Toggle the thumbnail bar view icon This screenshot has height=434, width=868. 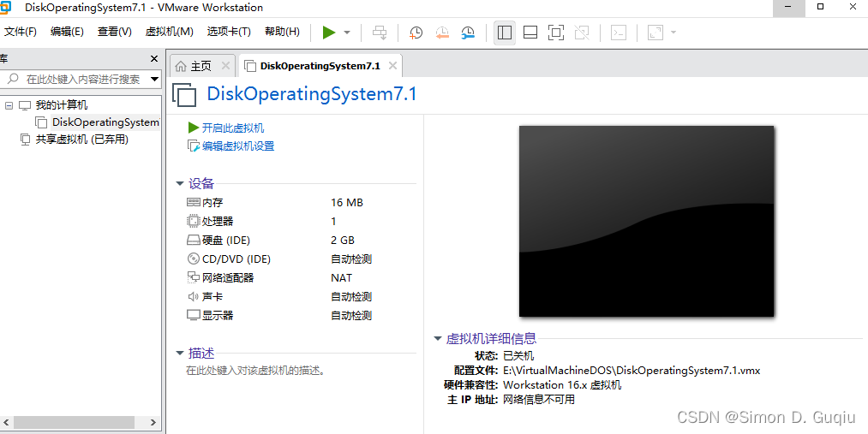(x=530, y=33)
